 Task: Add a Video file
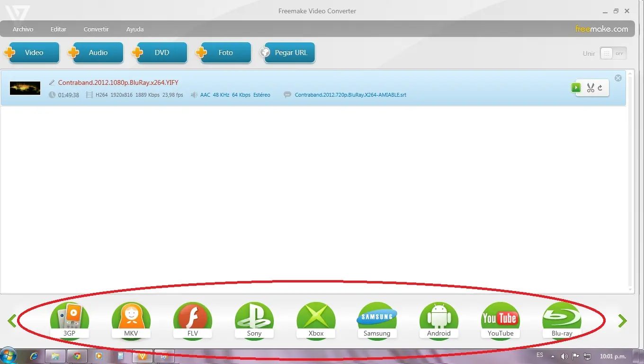click(x=32, y=53)
